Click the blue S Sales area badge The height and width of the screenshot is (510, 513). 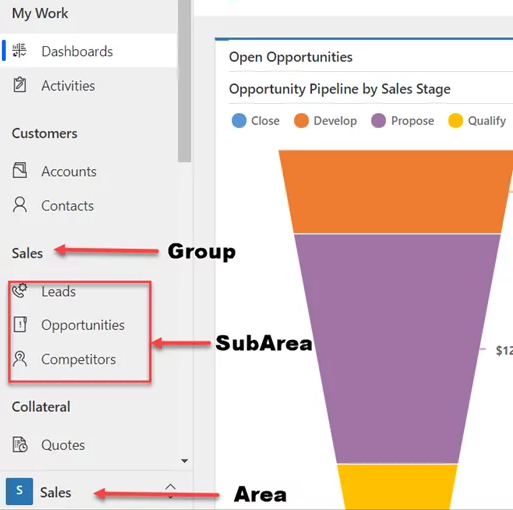point(19,491)
